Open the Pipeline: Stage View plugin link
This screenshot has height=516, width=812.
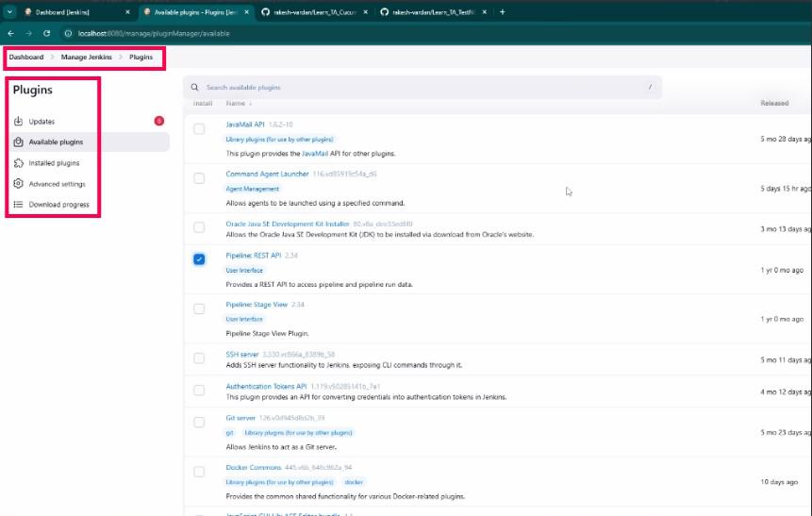point(257,305)
